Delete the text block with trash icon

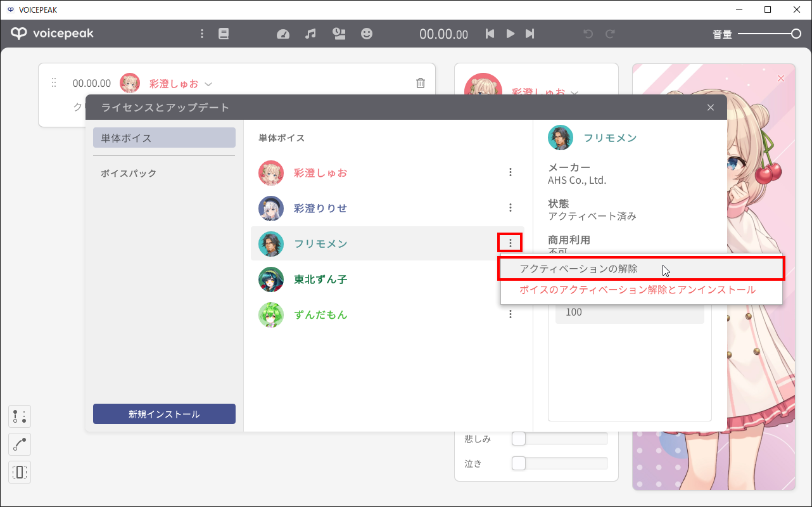421,83
